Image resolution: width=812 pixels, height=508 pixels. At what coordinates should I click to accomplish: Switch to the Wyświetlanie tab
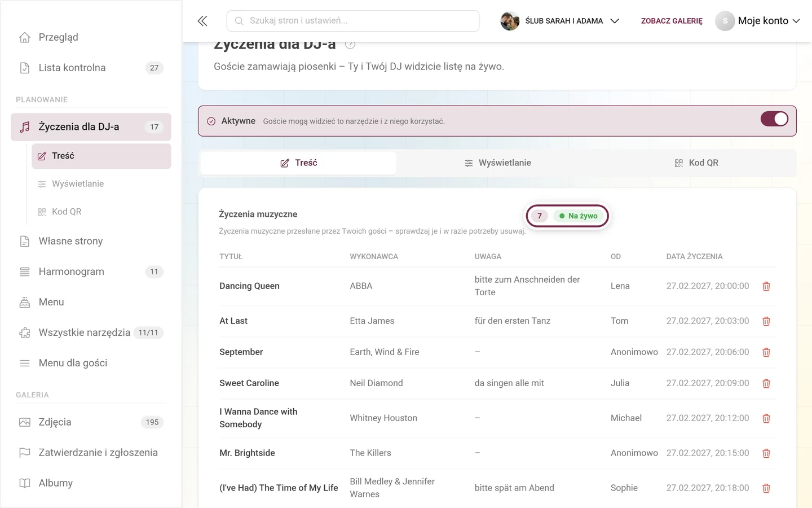(497, 163)
